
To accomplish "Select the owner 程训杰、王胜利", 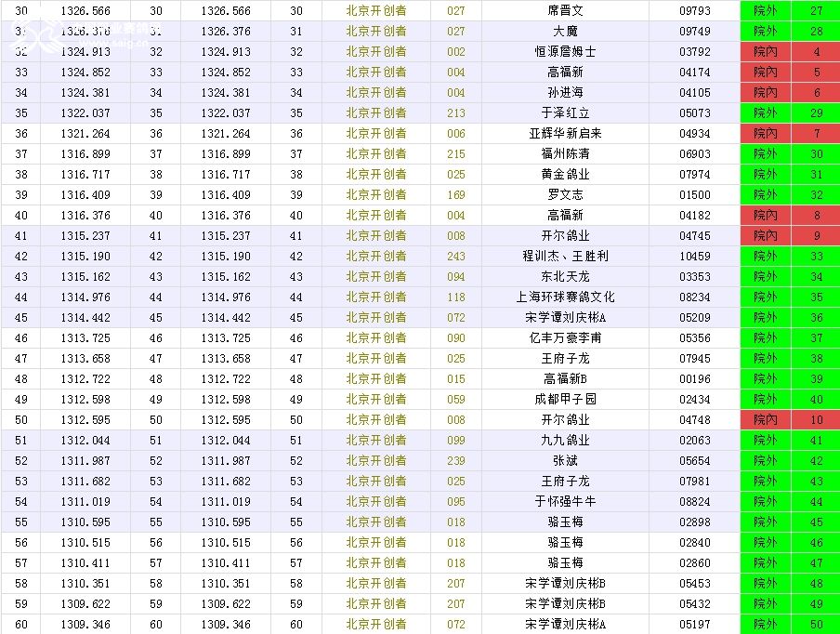I will (565, 257).
